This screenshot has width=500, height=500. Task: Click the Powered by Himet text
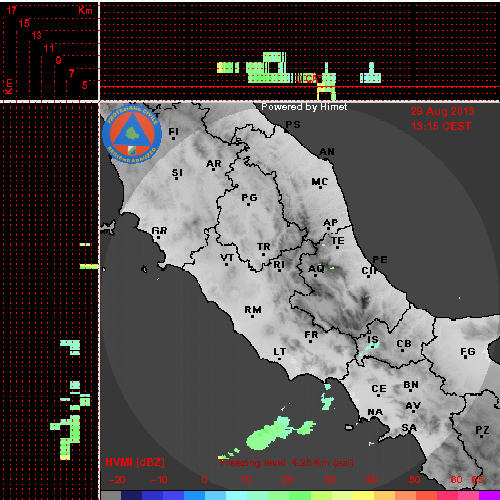pos(304,107)
